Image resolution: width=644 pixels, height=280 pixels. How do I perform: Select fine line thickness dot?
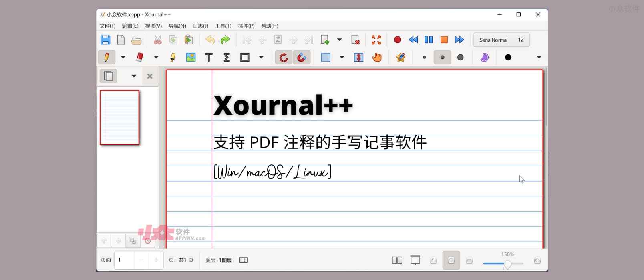click(x=424, y=57)
